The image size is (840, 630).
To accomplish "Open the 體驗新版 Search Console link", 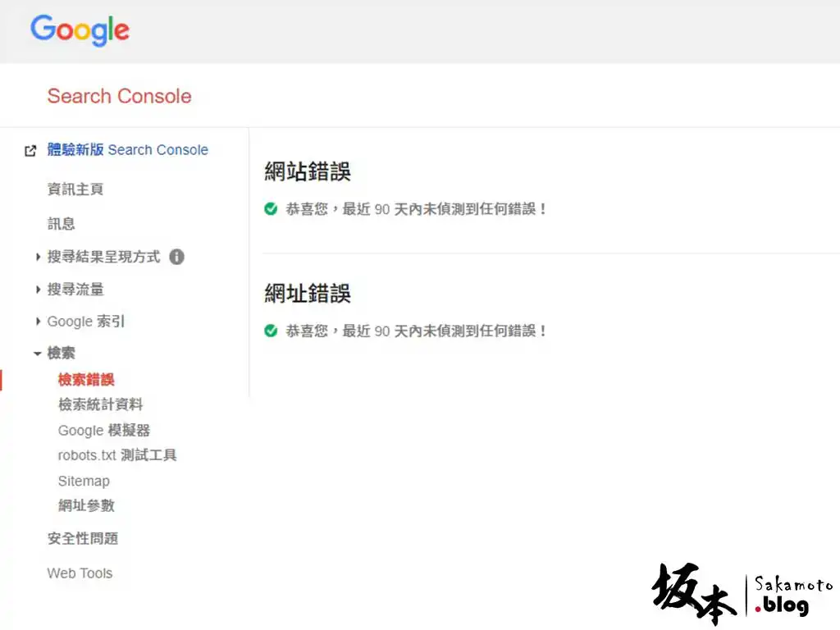I will coord(128,150).
